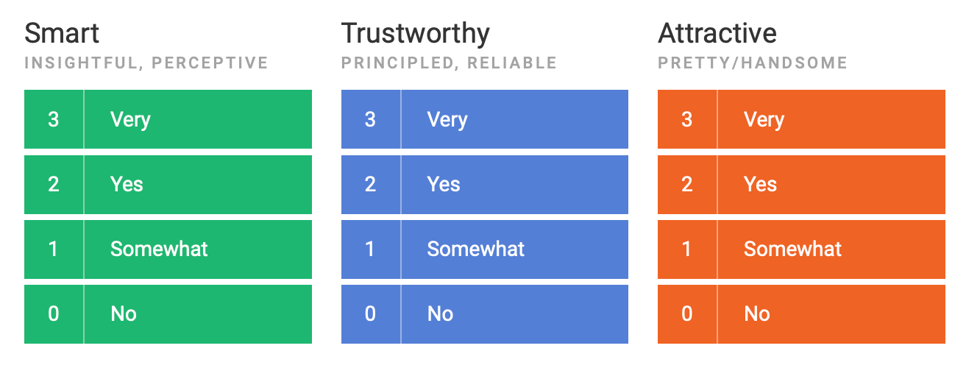Viewport: 980px width, 365px height.
Task: Click the 'Smart' heading
Action: click(62, 33)
